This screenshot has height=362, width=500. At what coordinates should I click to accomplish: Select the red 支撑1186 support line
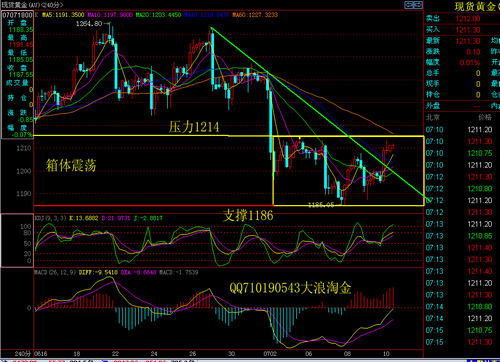[x=153, y=205]
